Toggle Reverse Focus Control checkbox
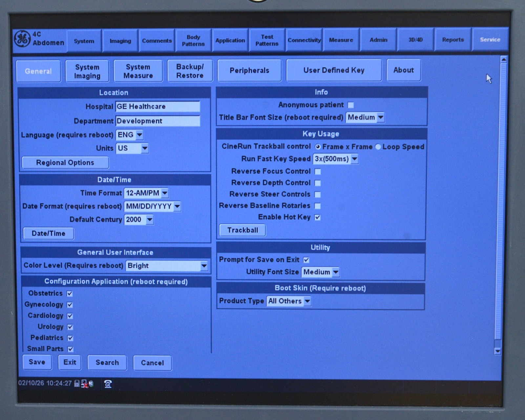Screen dimensions: 525x420 pos(318,171)
